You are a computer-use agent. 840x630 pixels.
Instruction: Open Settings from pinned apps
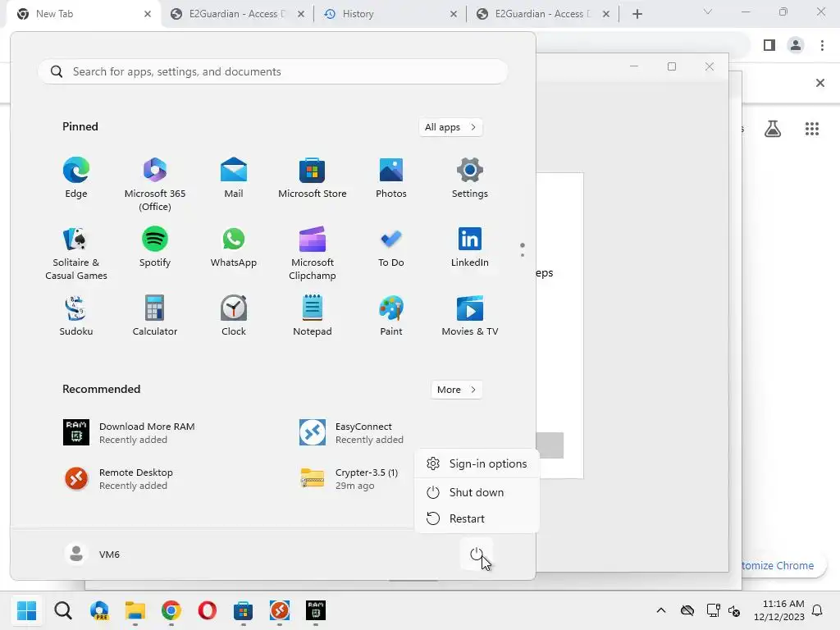(x=470, y=178)
